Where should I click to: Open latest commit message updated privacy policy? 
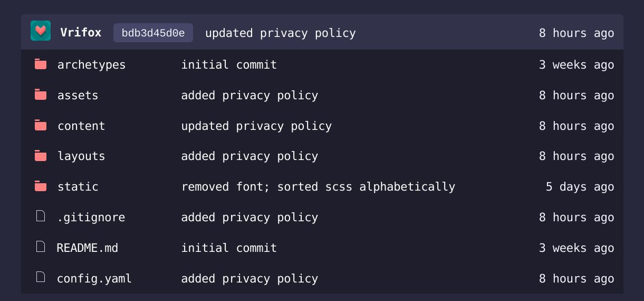click(x=281, y=33)
